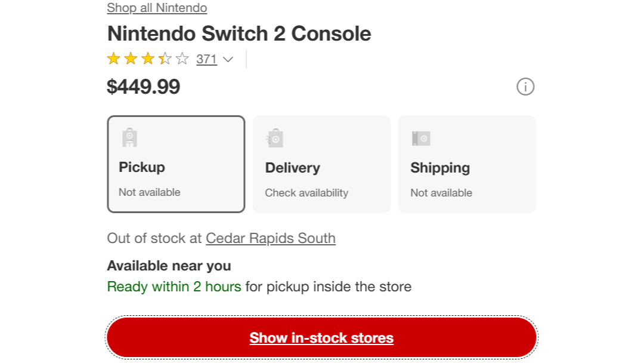Click Check availability under Delivery
Screen dimensions: 644x363
(306, 192)
